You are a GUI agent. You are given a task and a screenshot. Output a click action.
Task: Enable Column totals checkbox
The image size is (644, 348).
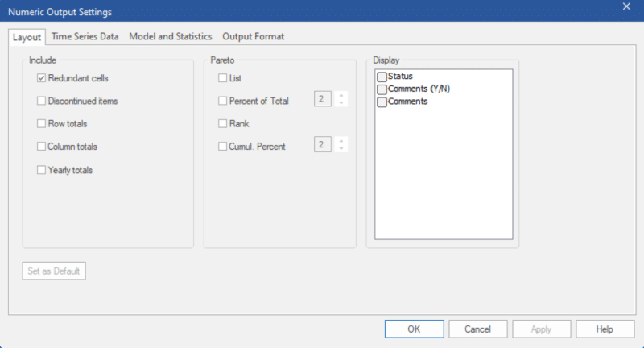coord(41,147)
